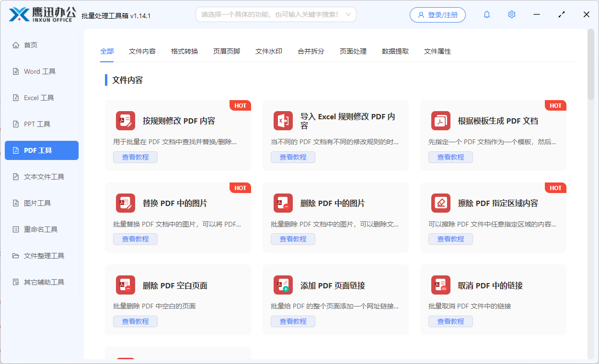The width and height of the screenshot is (599, 364).
Task: Select the 删除 PDF 中的图片 icon
Action: 283,203
